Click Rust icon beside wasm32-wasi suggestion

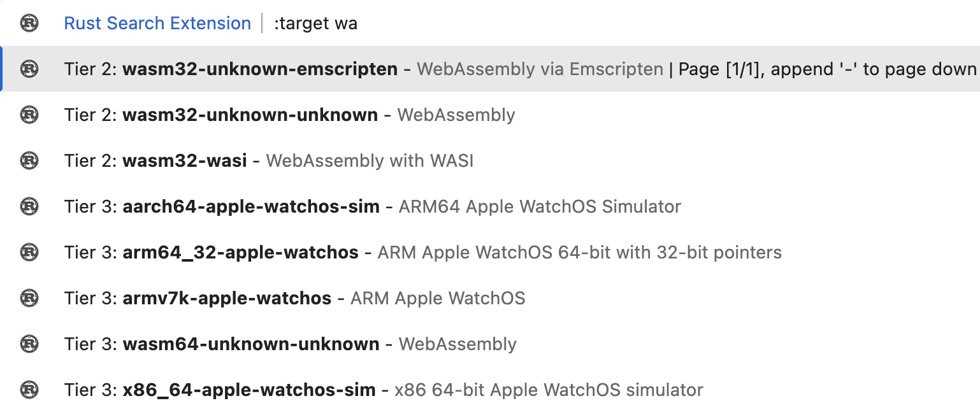29,160
